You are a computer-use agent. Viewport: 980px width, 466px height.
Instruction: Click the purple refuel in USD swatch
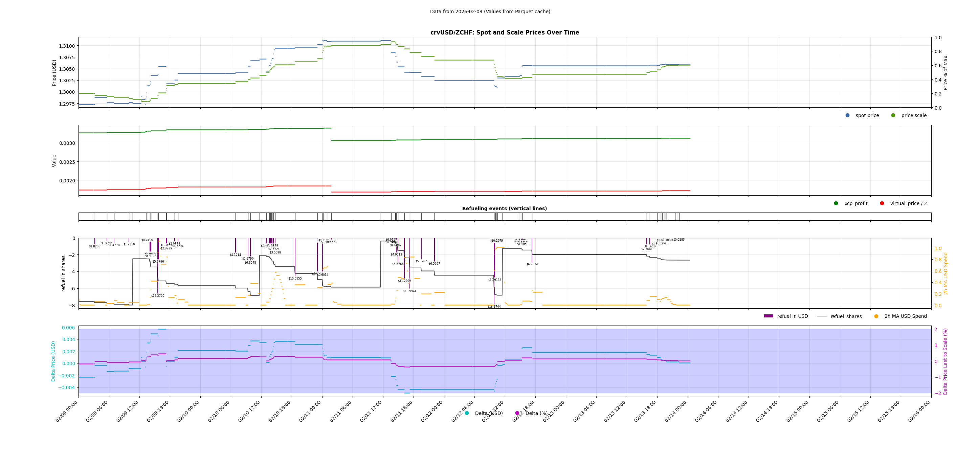[769, 316]
